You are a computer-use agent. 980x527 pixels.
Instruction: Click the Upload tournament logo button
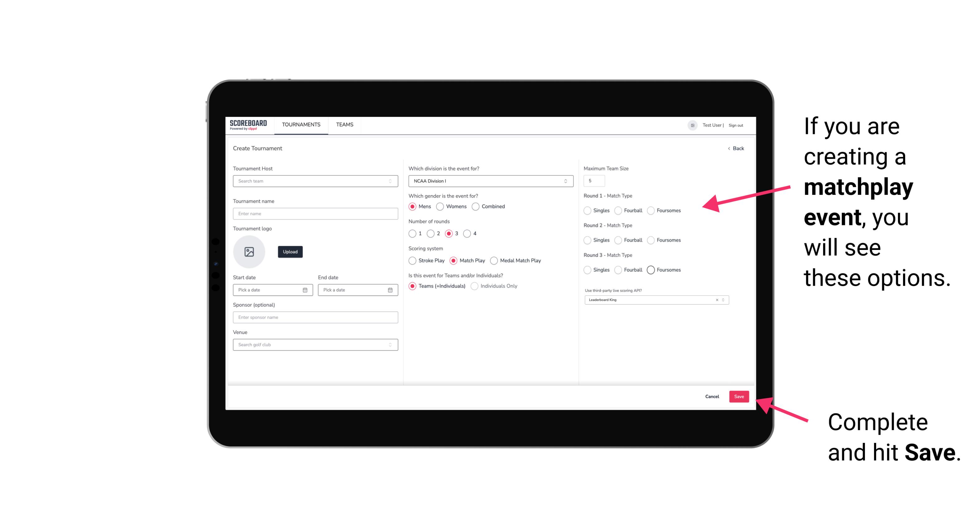tap(289, 252)
